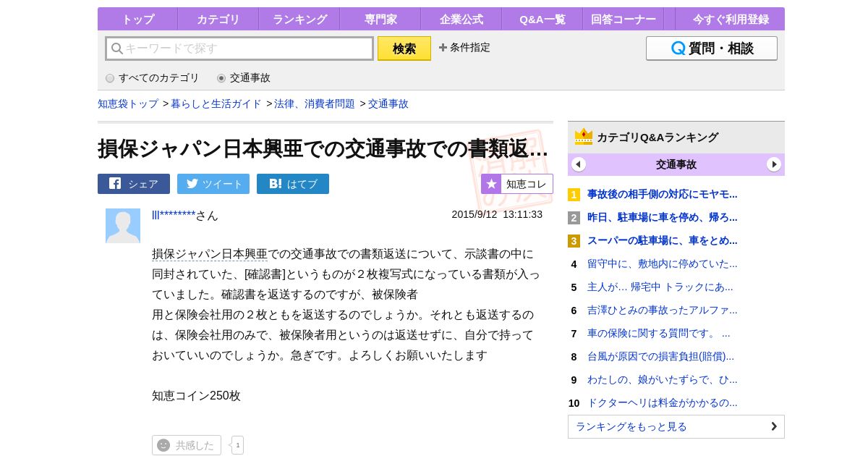The height and width of the screenshot is (456, 868).
Task: Expand 条件指定 search options
Action: click(464, 48)
